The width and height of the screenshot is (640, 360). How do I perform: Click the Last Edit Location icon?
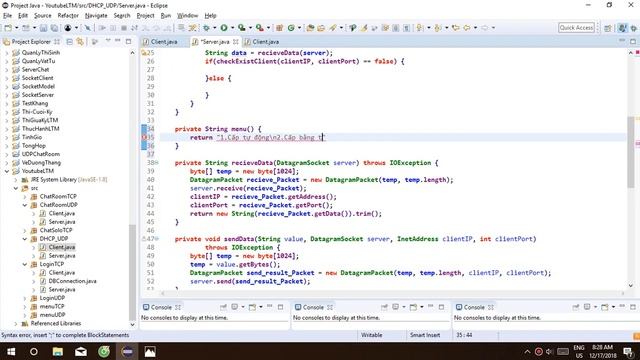(x=456, y=28)
